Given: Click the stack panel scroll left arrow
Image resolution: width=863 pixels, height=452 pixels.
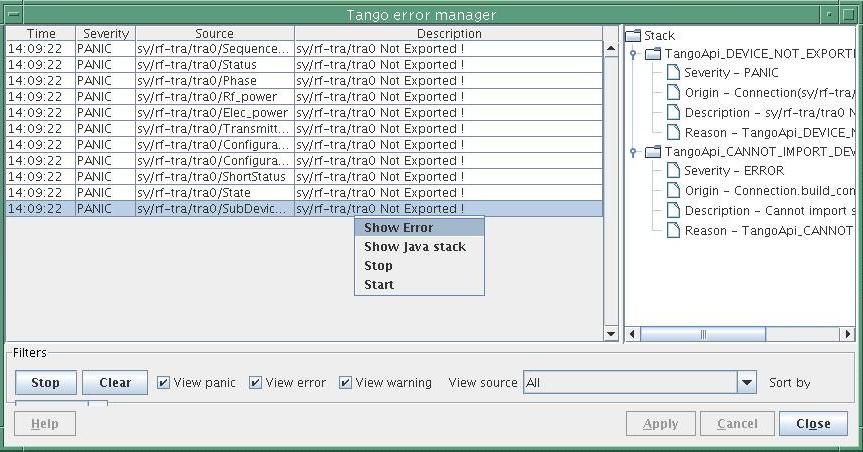Looking at the screenshot, I should (632, 334).
